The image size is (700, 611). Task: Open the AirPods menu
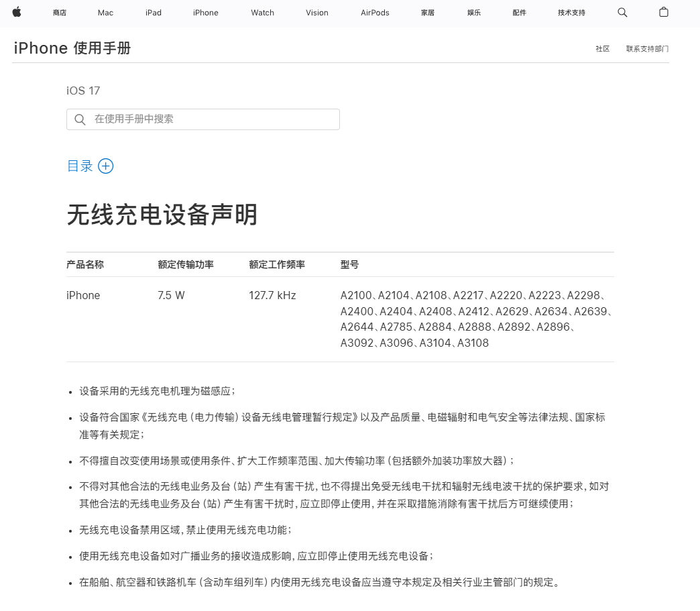point(375,13)
